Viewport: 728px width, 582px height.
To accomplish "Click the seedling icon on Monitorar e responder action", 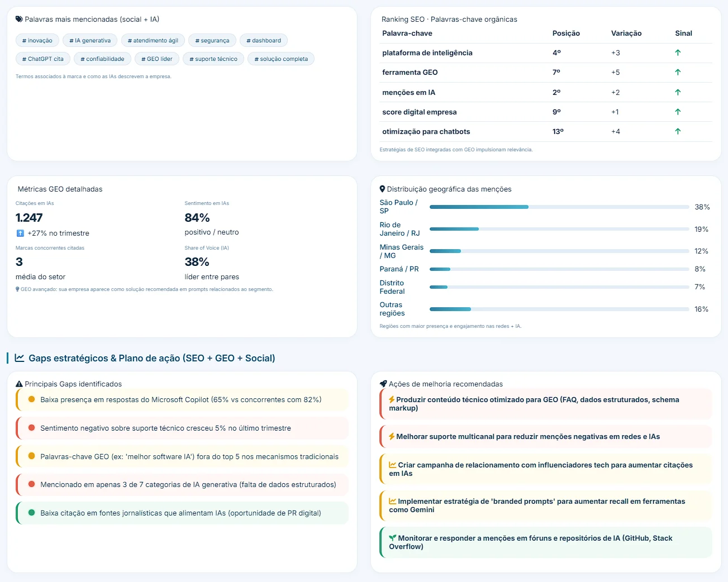I will pyautogui.click(x=393, y=538).
